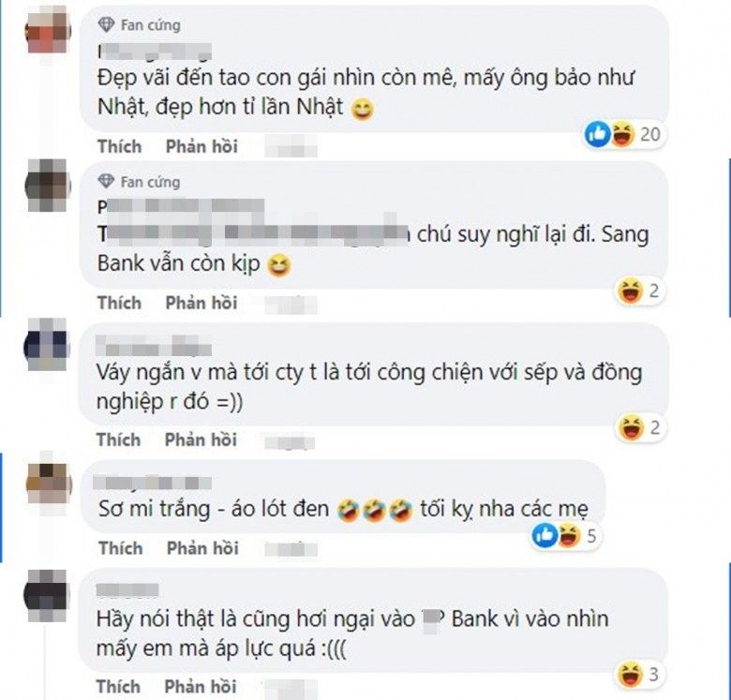Click Phản hồi under the Đẹp vãi comment
This screenshot has width=731, height=700.
pyautogui.click(x=201, y=146)
